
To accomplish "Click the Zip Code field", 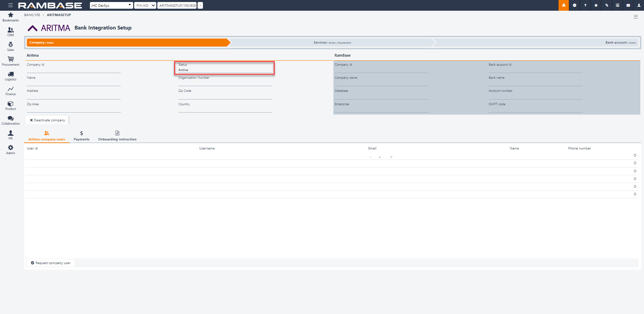I will [225, 94].
